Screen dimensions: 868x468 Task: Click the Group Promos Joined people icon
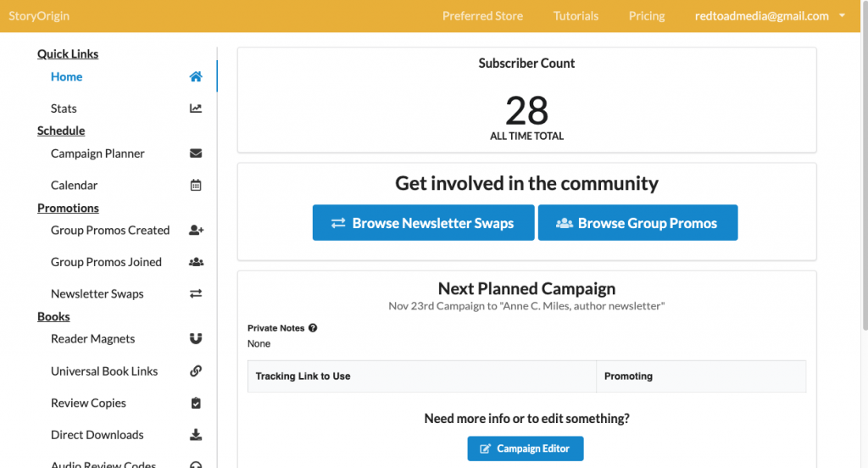[x=197, y=262]
